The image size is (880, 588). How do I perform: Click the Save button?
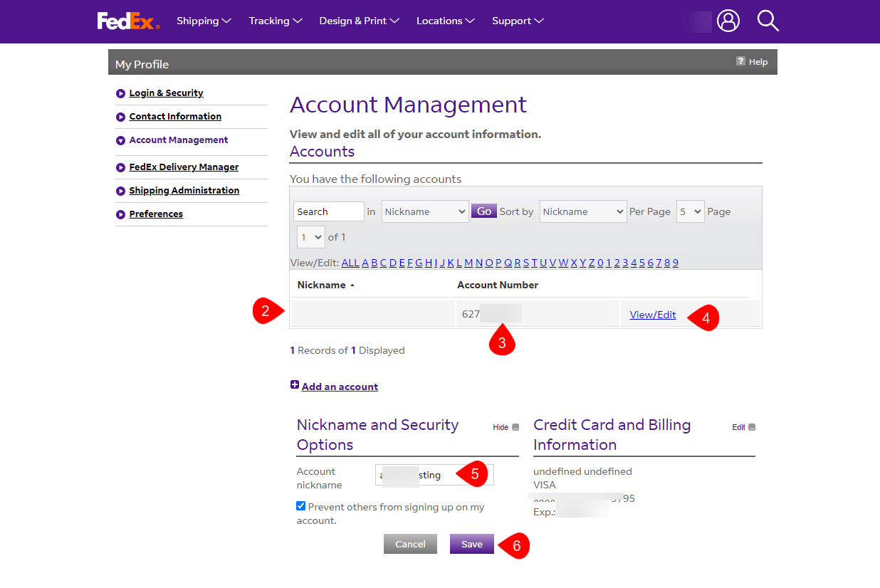click(x=471, y=544)
